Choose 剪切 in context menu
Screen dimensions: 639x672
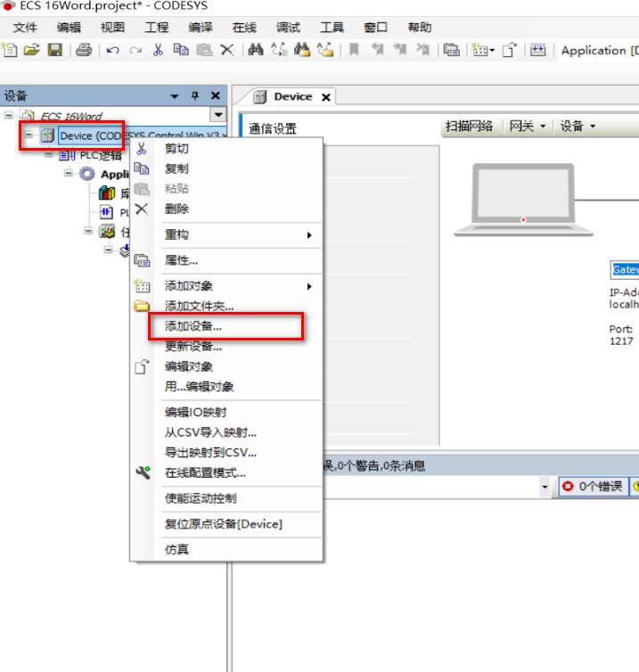click(x=226, y=149)
